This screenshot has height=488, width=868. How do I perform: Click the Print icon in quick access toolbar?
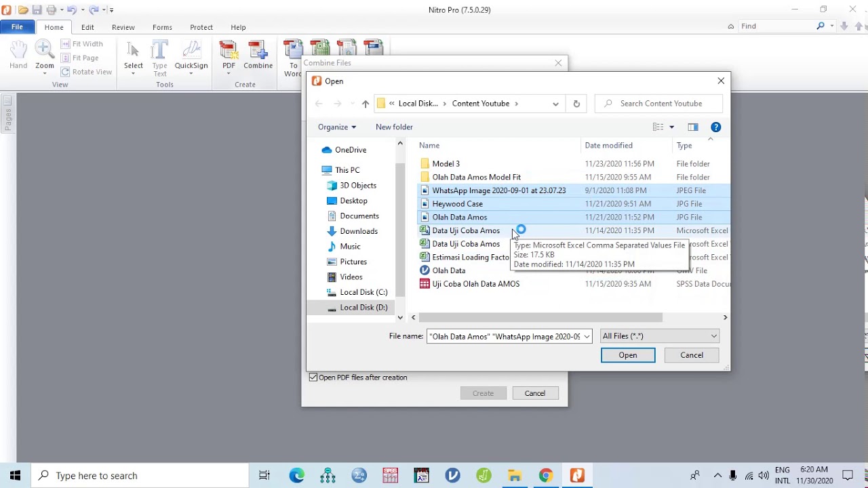click(x=51, y=9)
